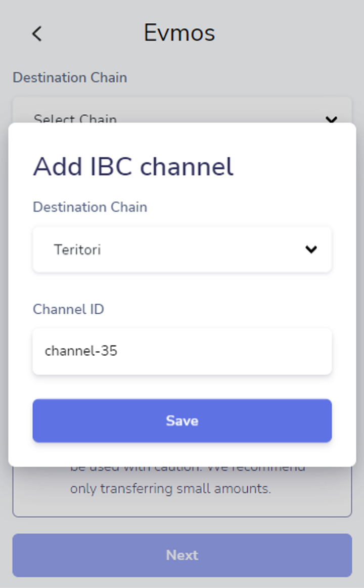Image resolution: width=364 pixels, height=588 pixels.
Task: Click the Destination Chain label inside dialog
Action: click(90, 207)
